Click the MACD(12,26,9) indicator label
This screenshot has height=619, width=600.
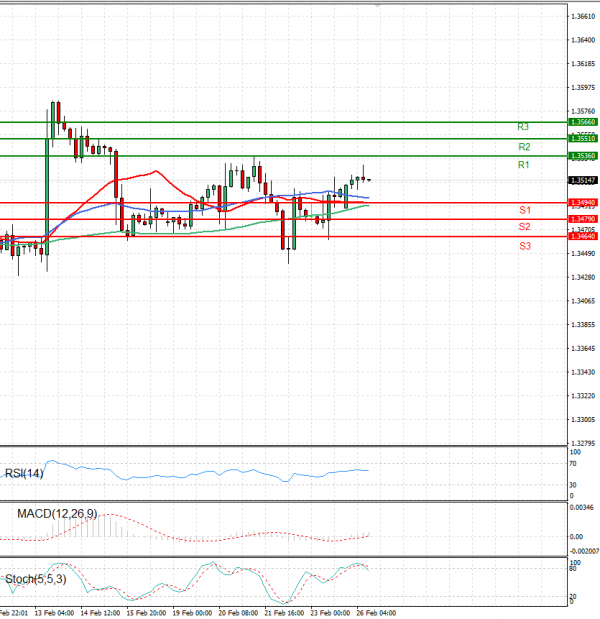tap(57, 514)
